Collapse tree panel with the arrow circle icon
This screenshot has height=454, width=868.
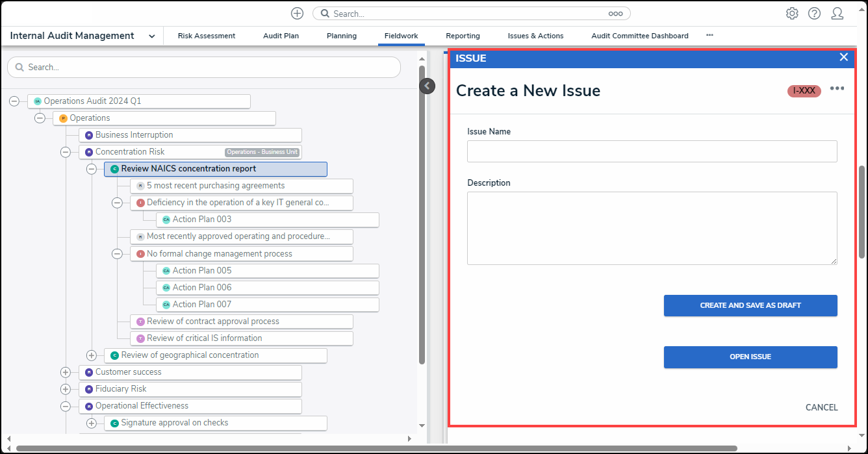[x=427, y=86]
